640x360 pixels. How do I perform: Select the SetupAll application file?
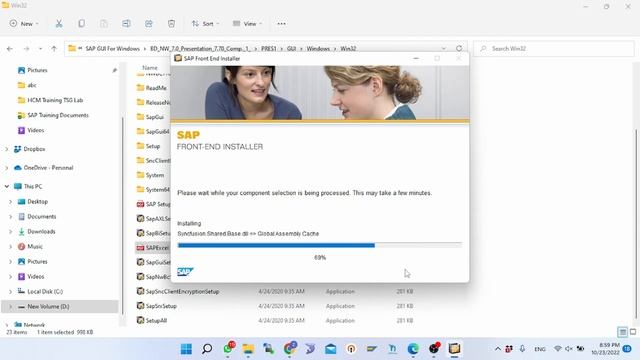tap(156, 321)
